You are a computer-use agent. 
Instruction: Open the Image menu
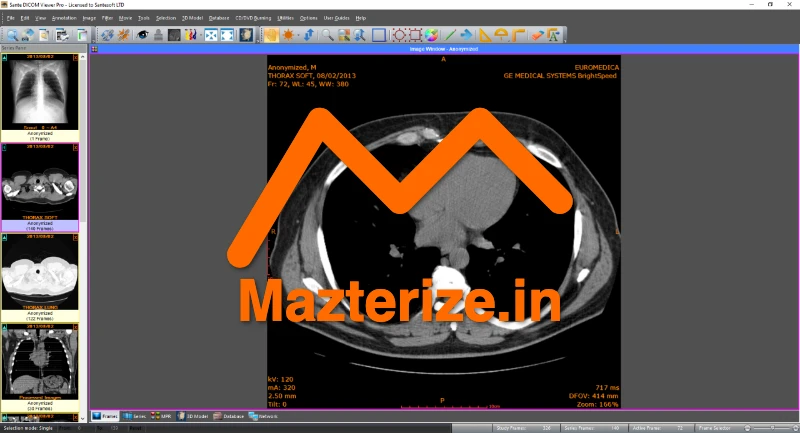(89, 18)
